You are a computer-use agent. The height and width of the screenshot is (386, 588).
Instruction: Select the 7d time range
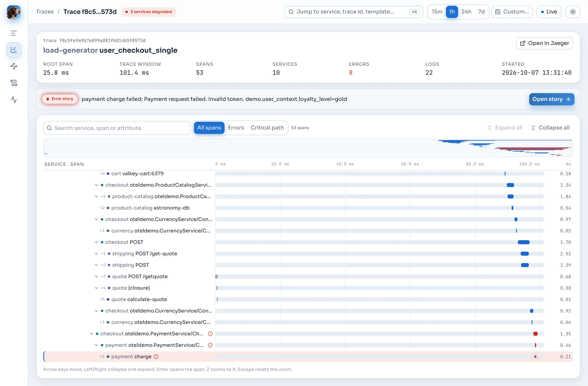pyautogui.click(x=481, y=12)
